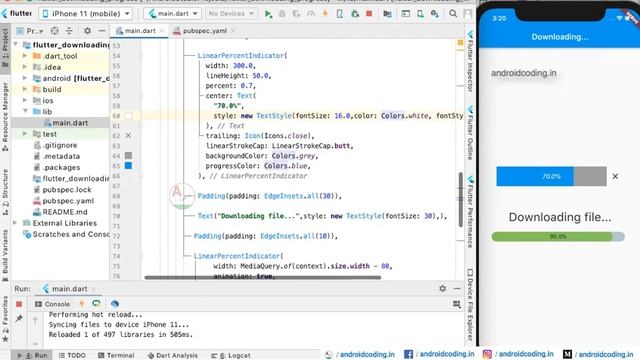This screenshot has height=360, width=640.
Task: Open the Dart Analysis tool window
Action: tap(172, 355)
